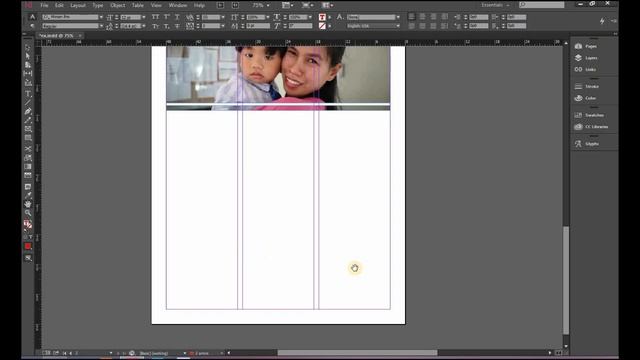Expand the font family dropdown
Screen dimensions: 640x360
click(x=101, y=17)
